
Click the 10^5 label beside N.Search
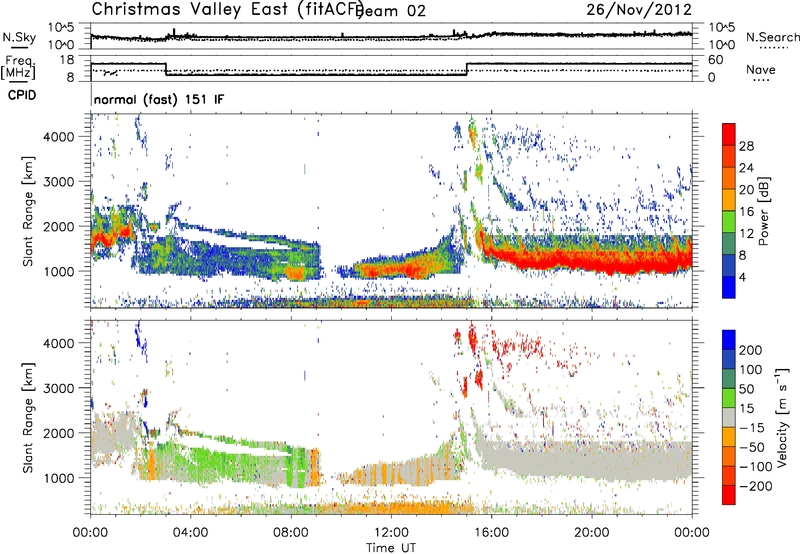click(x=722, y=28)
